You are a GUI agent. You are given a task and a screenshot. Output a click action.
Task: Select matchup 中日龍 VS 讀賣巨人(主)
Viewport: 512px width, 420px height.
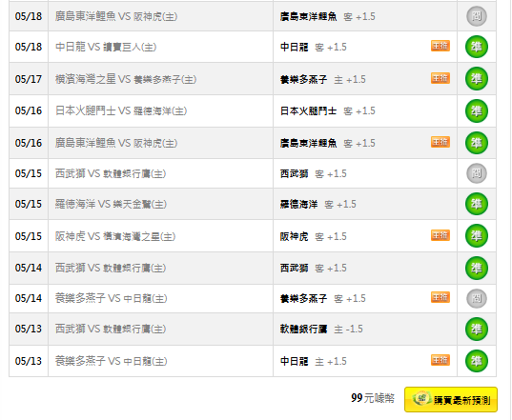coord(106,47)
